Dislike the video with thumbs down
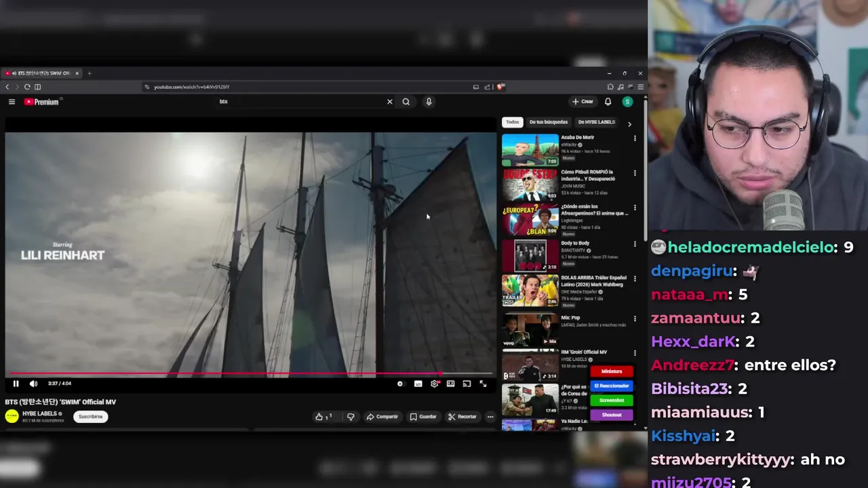 (x=351, y=417)
